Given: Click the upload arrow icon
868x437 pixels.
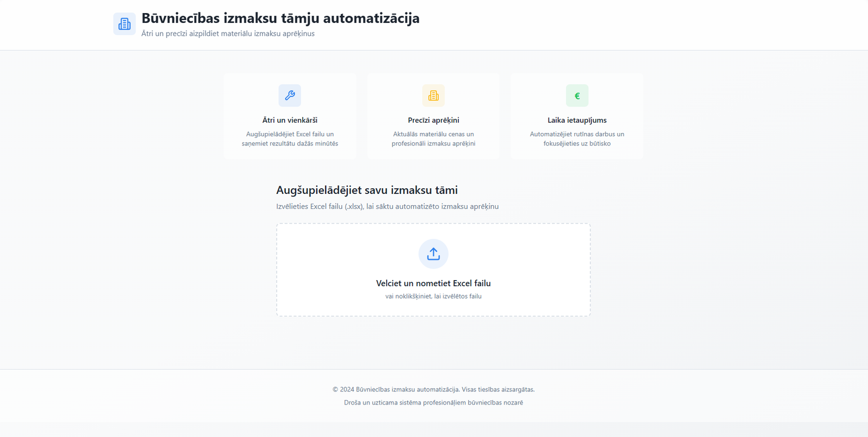Looking at the screenshot, I should [x=433, y=254].
